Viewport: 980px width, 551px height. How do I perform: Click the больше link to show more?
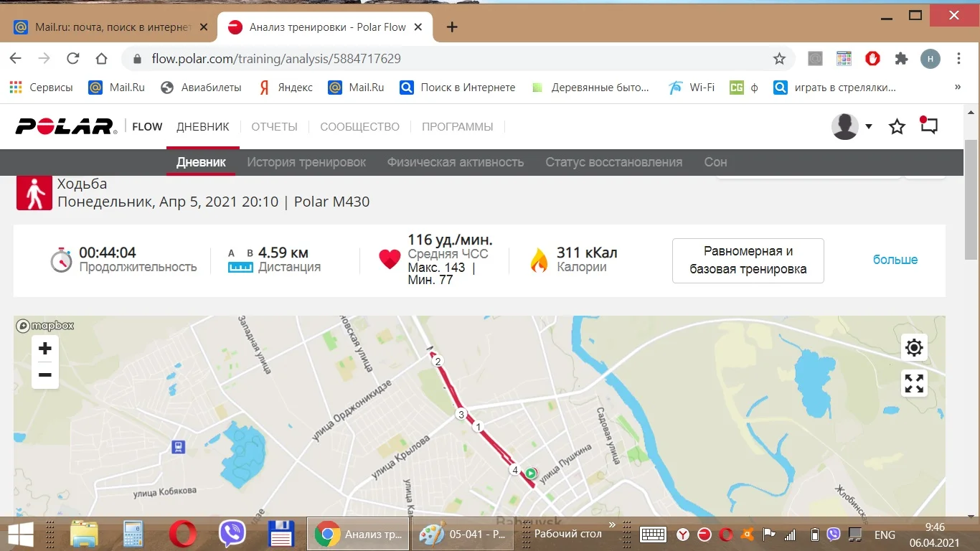tap(895, 260)
